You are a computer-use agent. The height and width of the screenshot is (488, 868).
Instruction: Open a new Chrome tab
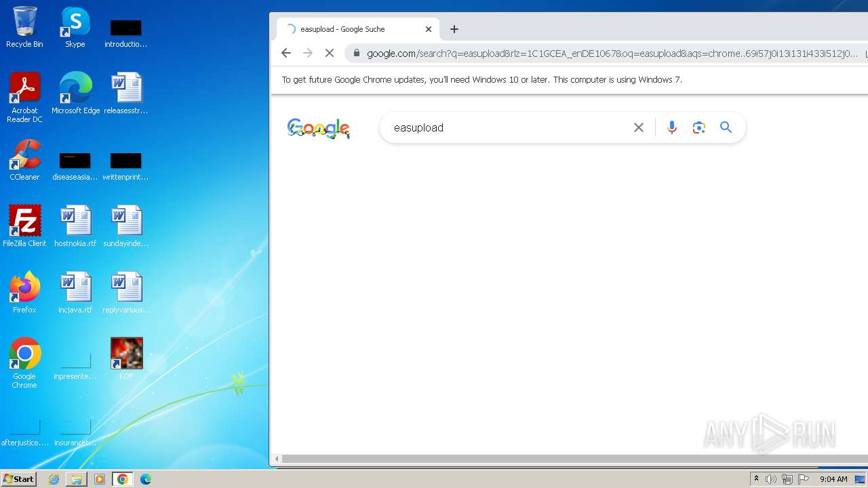454,29
